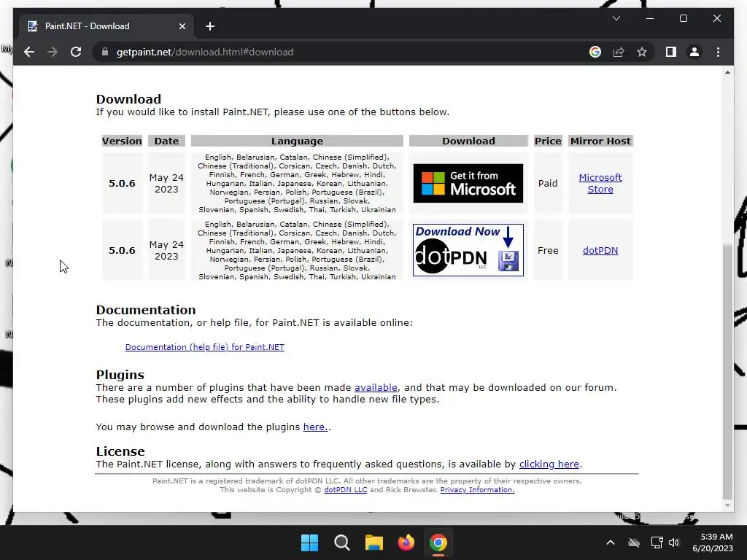Launch Firefox from the taskbar
The image size is (747, 560).
tap(406, 542)
